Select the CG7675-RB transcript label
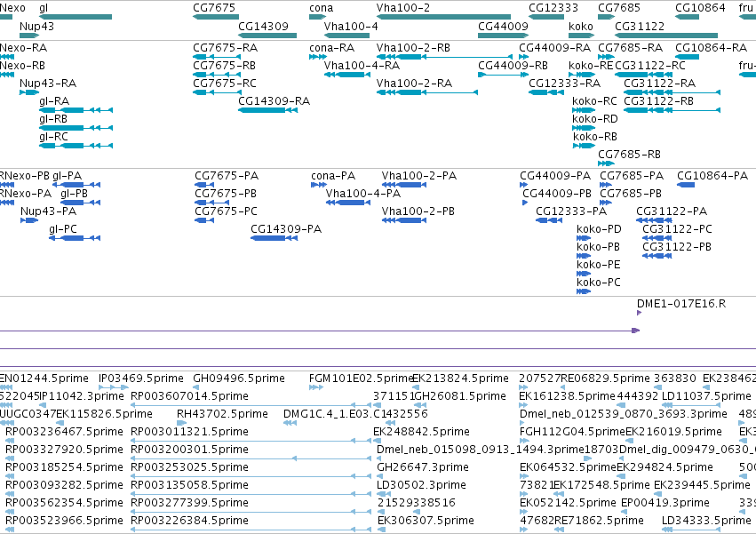 click(224, 66)
